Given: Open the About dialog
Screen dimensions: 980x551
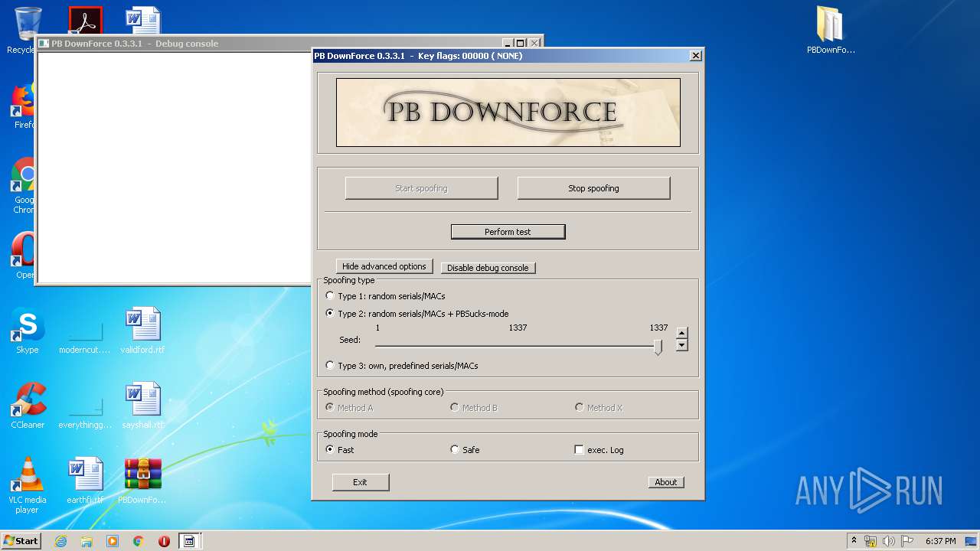Looking at the screenshot, I should (666, 482).
